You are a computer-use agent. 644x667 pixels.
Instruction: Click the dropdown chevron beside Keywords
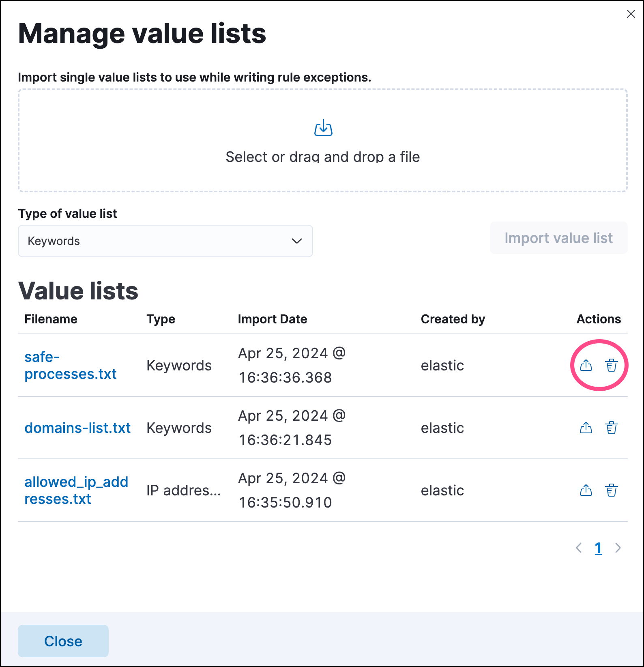click(x=296, y=241)
